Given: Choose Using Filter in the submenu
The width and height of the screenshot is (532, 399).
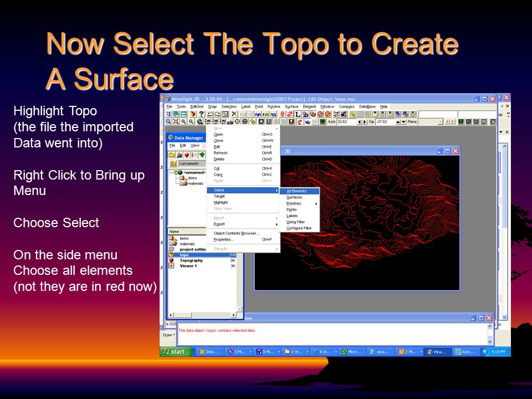Looking at the screenshot, I should coord(299,222).
